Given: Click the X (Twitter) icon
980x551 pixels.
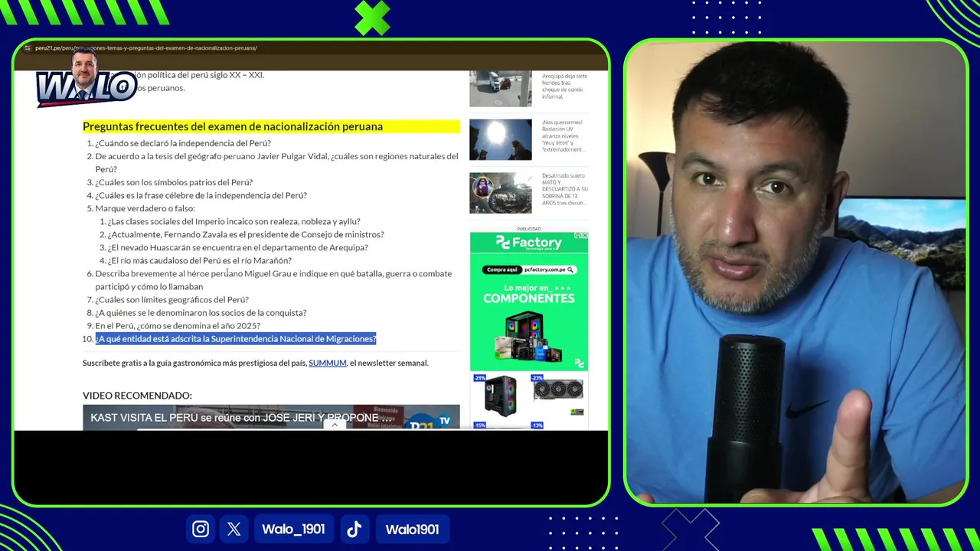Looking at the screenshot, I should pos(234,529).
